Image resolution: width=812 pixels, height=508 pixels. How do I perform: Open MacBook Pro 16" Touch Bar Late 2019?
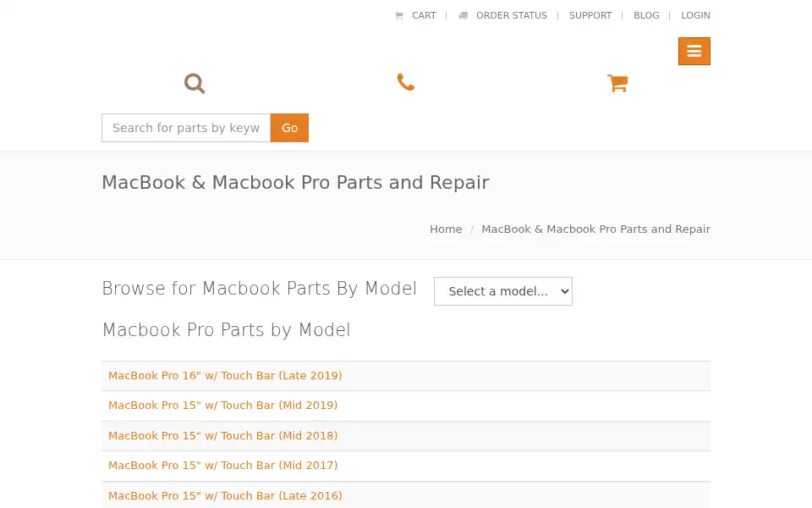[x=225, y=375]
